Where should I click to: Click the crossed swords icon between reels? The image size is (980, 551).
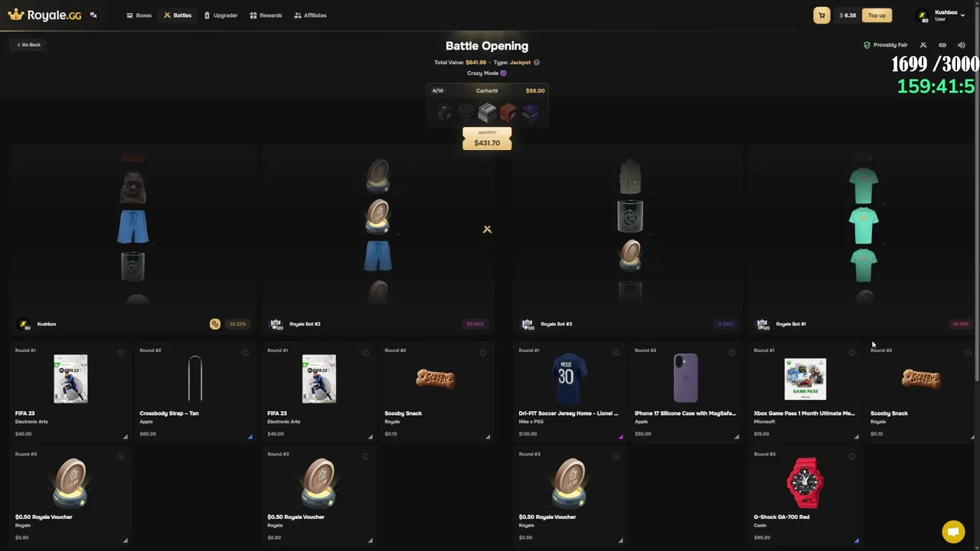pos(487,230)
